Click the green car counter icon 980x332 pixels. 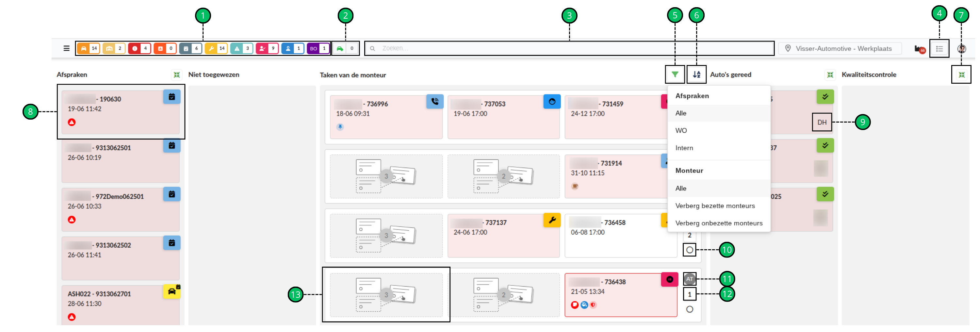pyautogui.click(x=340, y=48)
